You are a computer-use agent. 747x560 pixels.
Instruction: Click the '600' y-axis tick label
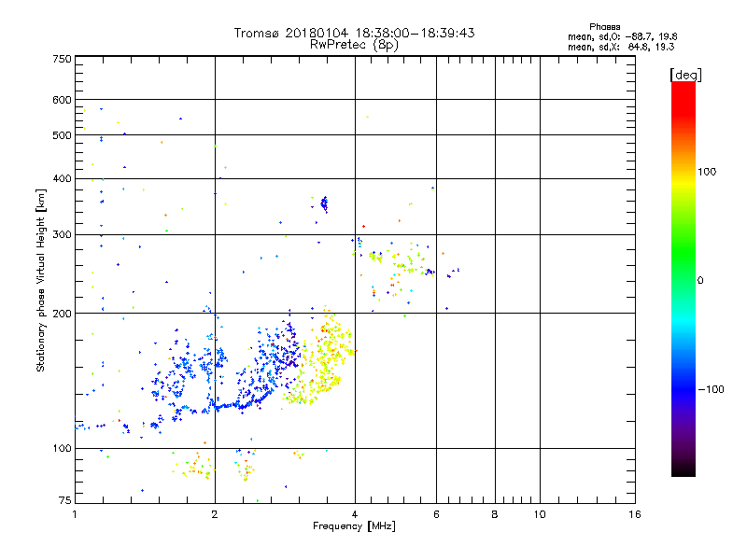62,100
